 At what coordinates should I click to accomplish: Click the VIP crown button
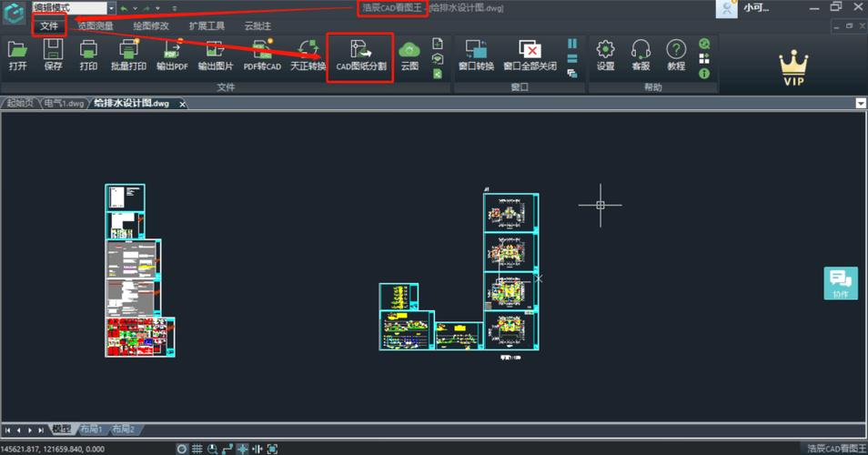[794, 68]
